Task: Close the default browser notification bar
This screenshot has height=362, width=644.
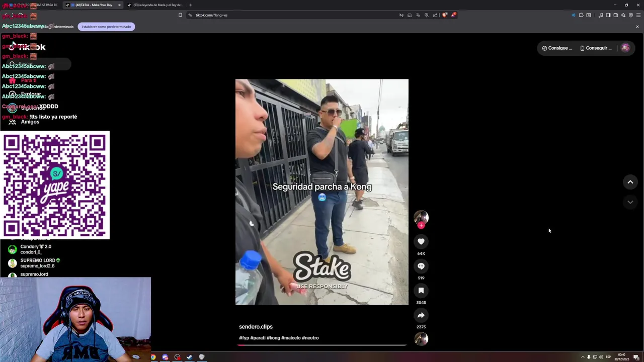Action: click(x=637, y=27)
